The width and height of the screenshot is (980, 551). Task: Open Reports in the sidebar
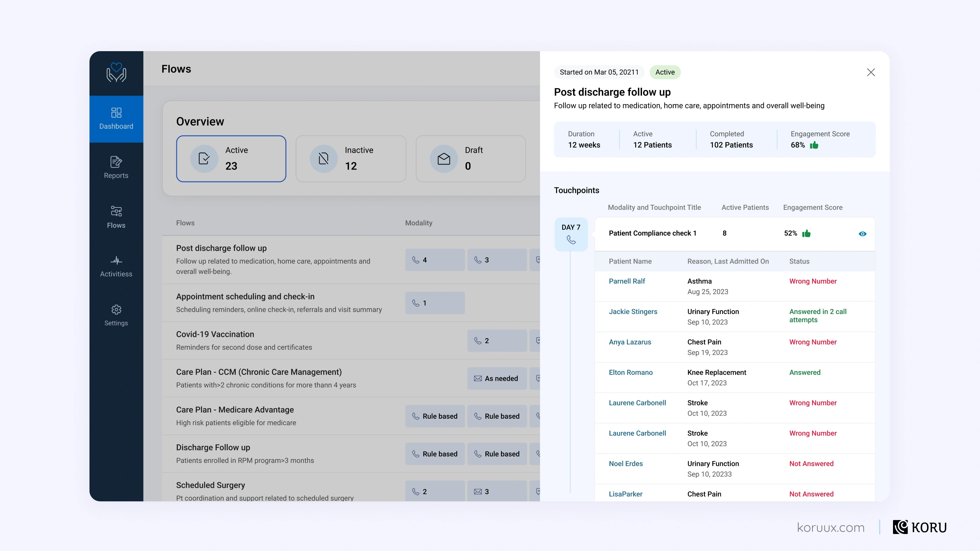point(116,167)
